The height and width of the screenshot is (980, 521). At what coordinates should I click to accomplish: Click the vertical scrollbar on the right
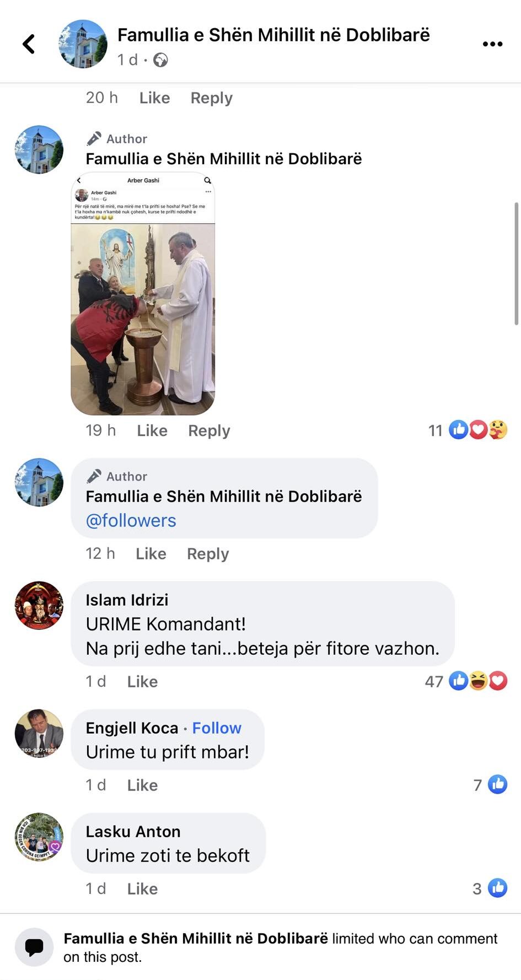(x=517, y=263)
